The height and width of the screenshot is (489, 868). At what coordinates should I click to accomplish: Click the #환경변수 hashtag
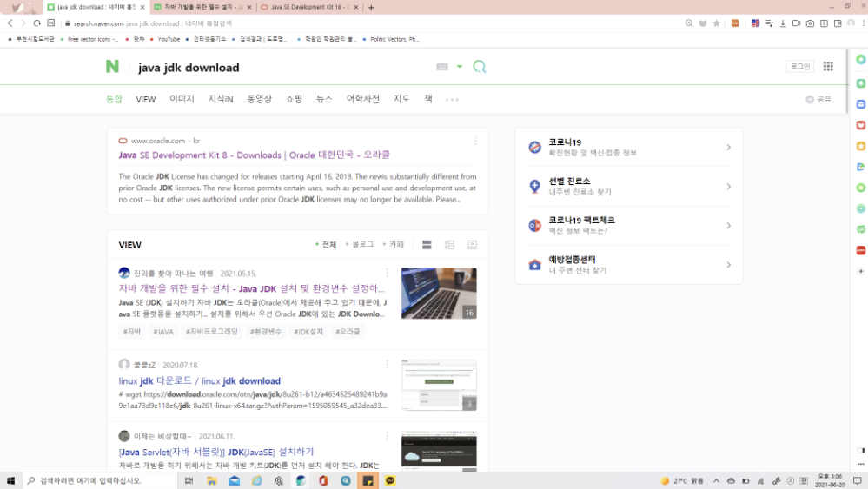[266, 331]
